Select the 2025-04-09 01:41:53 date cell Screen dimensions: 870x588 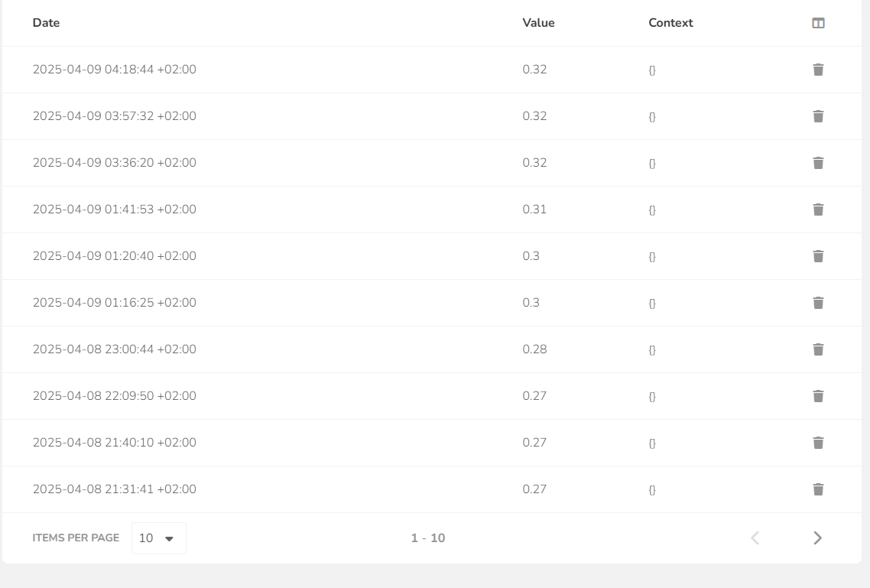point(115,210)
